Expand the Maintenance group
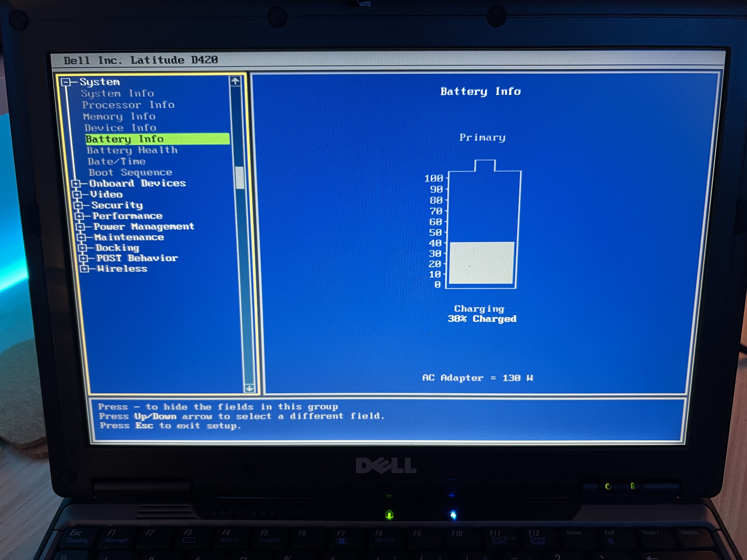This screenshot has height=560, width=747. pos(81,237)
